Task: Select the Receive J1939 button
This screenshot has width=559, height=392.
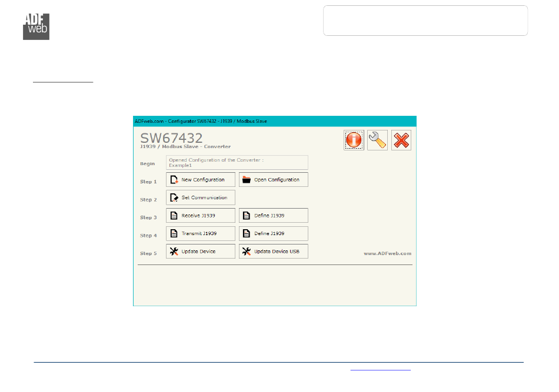Action: pyautogui.click(x=201, y=216)
